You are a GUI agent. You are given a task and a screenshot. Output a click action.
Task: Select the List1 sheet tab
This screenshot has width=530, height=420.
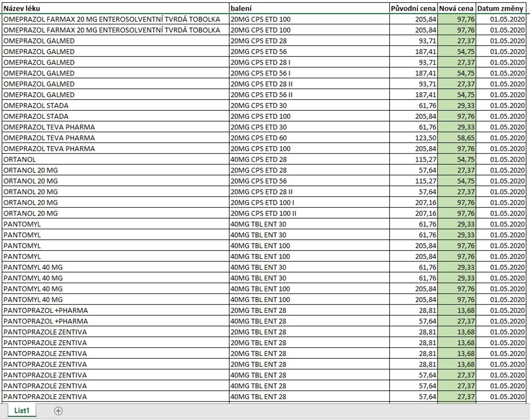[x=22, y=410]
